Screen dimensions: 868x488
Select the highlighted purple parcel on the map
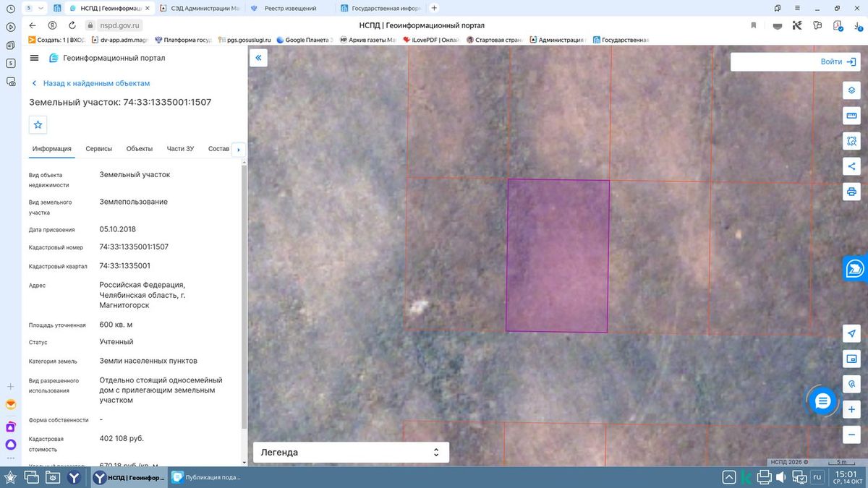point(557,256)
